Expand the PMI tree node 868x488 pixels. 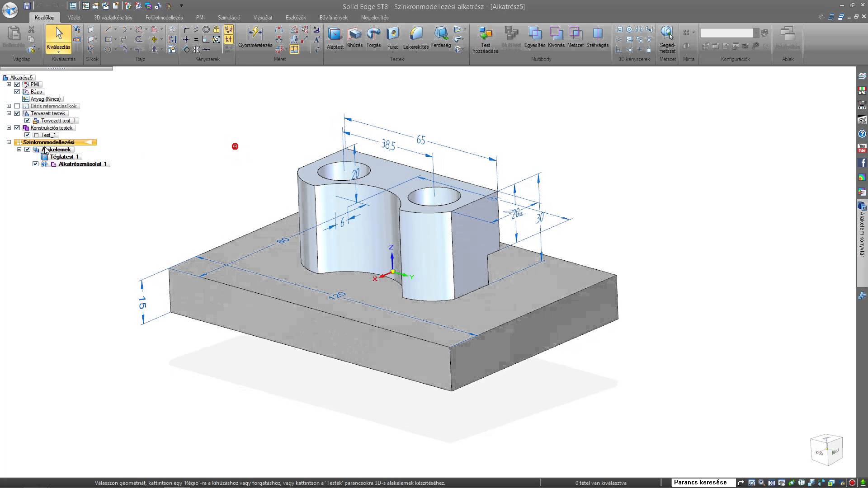coord(9,84)
